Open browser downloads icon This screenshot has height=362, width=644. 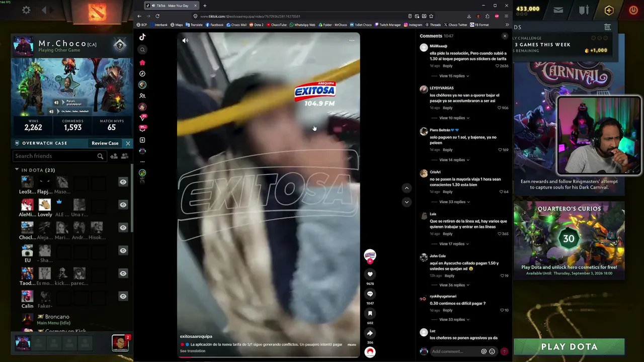[x=469, y=16]
